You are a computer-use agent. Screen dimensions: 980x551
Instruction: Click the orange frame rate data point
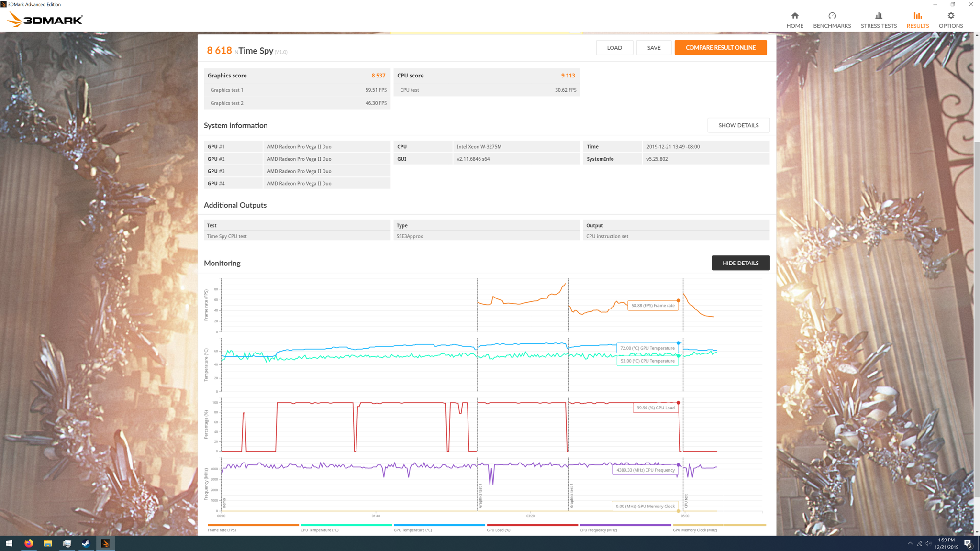click(678, 300)
